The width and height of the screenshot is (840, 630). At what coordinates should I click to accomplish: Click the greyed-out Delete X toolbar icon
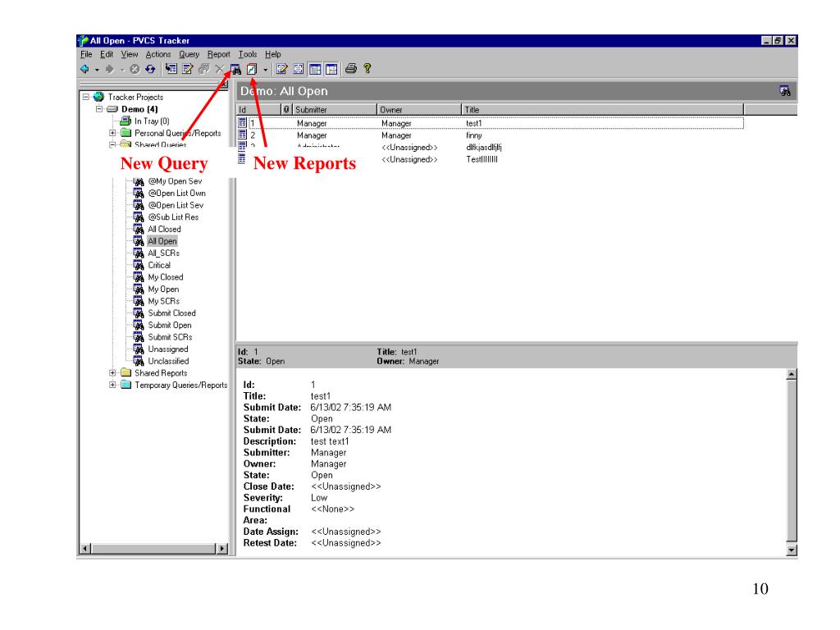(x=220, y=69)
